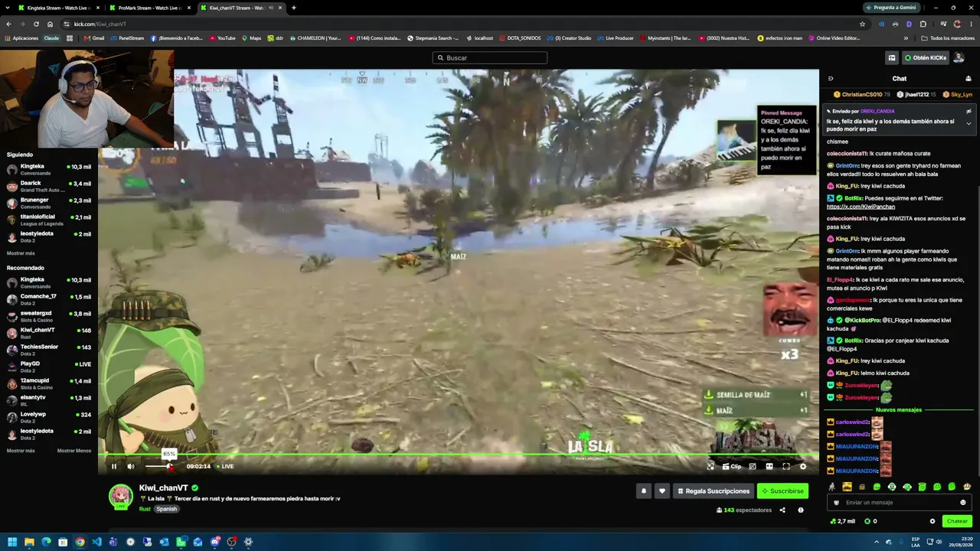Click the Obtén KICKs button
Image resolution: width=980 pixels, height=551 pixels.
(926, 58)
